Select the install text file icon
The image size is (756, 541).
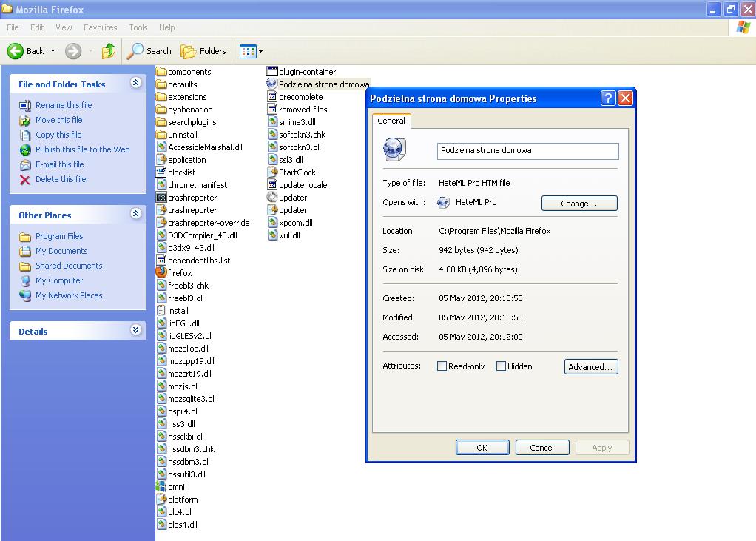point(161,311)
